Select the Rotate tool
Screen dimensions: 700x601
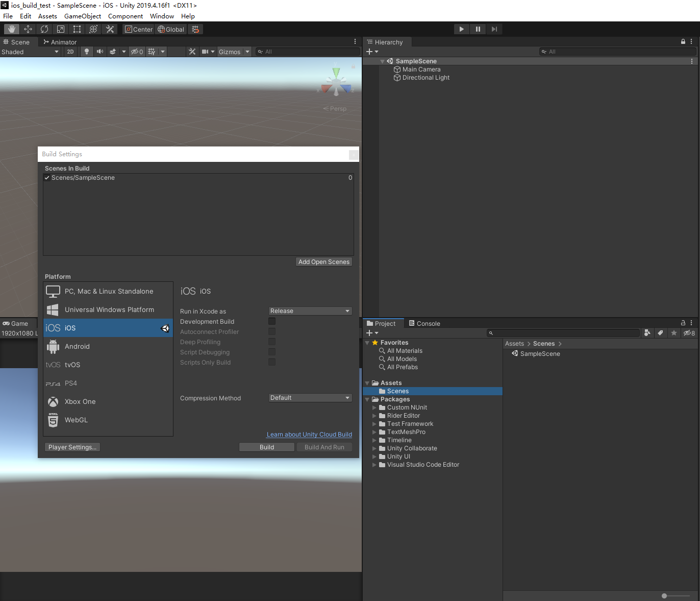[x=44, y=29]
